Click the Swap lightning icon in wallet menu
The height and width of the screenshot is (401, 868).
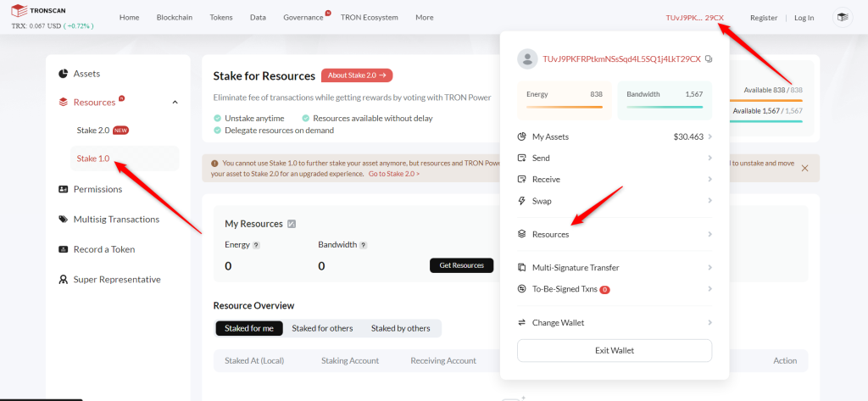click(523, 201)
